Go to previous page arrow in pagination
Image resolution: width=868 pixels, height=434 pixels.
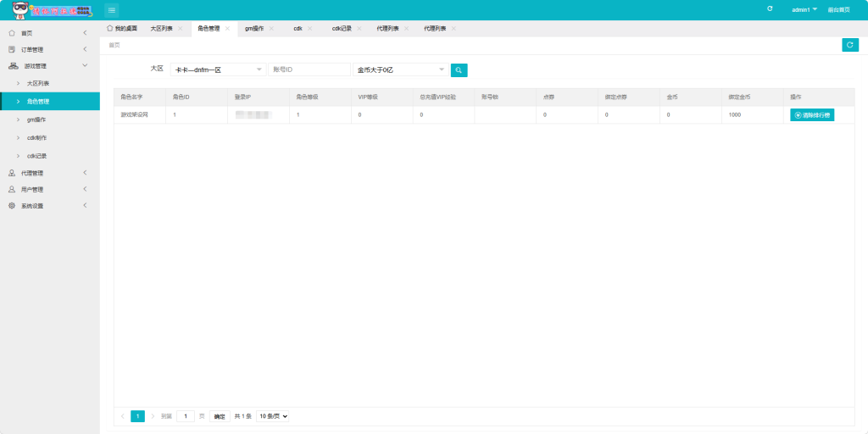(x=122, y=416)
